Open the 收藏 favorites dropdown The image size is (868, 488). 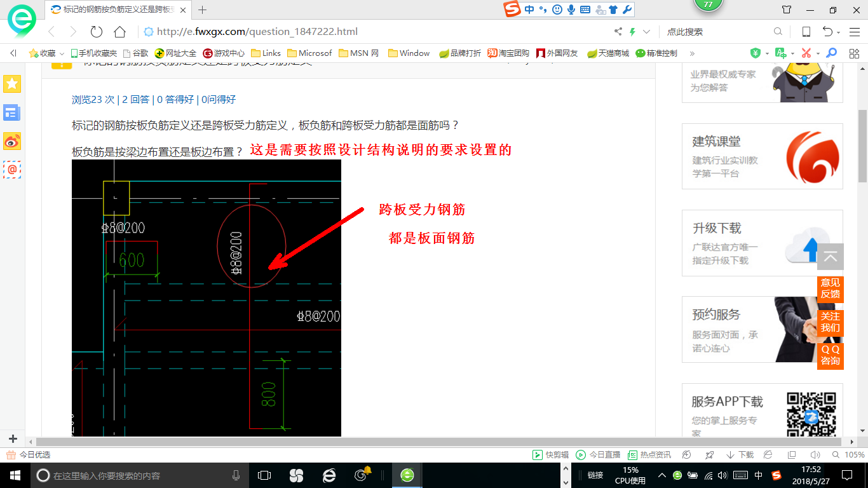(x=46, y=53)
